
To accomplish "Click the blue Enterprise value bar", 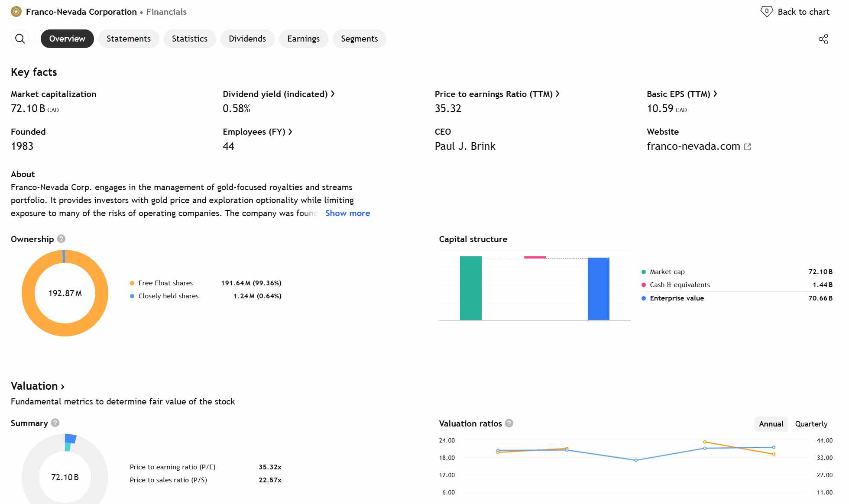I will click(x=599, y=289).
